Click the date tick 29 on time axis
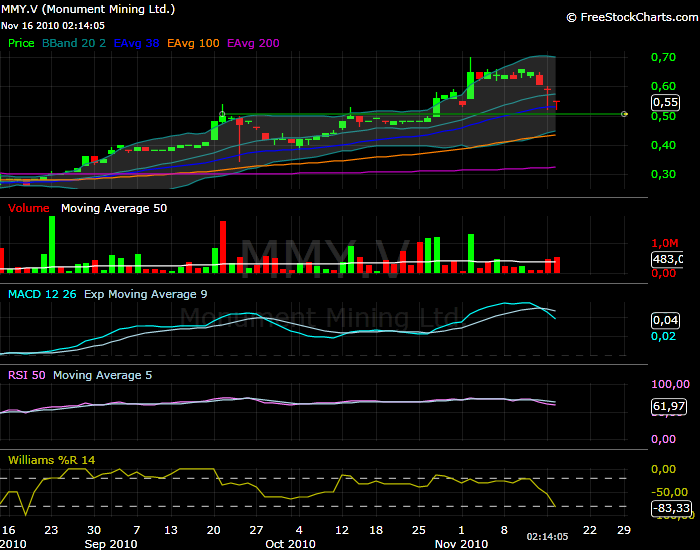Screen dimensions: 700x550 click(624, 530)
